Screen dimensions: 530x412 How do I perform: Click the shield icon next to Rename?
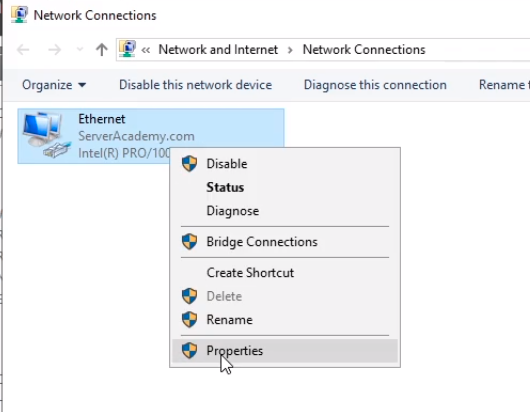click(189, 320)
